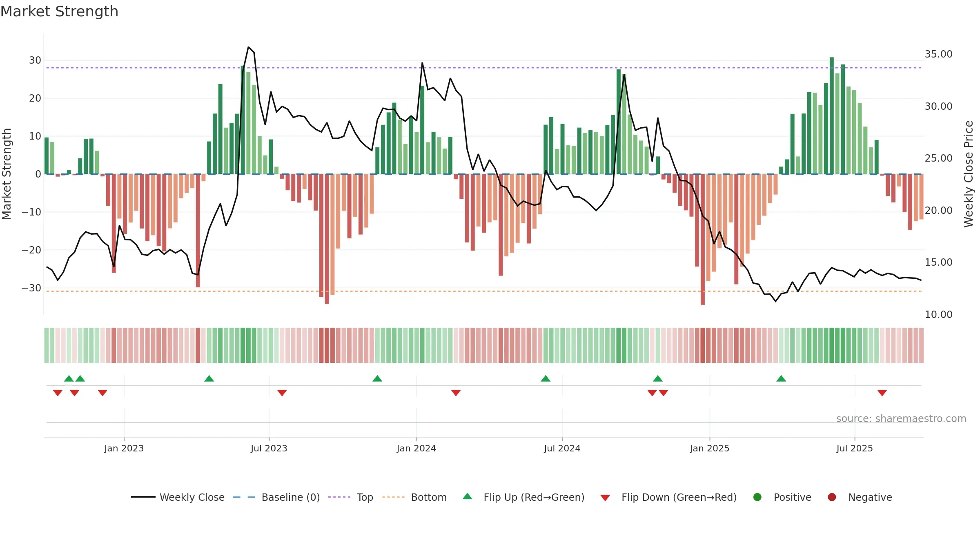980x551 pixels.
Task: Click the dark red Negative legend dot
Action: click(832, 497)
